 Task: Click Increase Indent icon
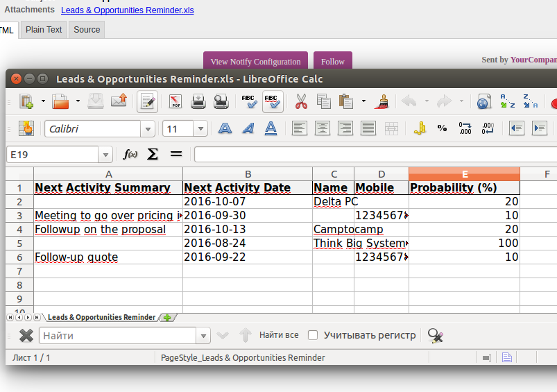tap(540, 128)
